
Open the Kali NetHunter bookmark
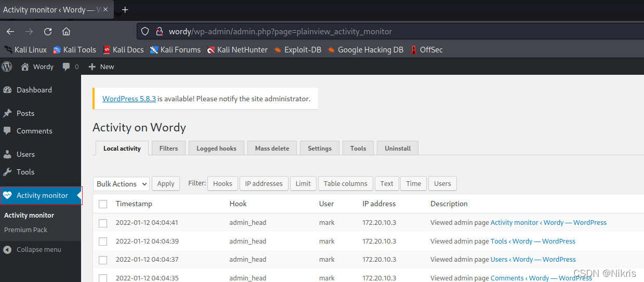click(x=237, y=50)
